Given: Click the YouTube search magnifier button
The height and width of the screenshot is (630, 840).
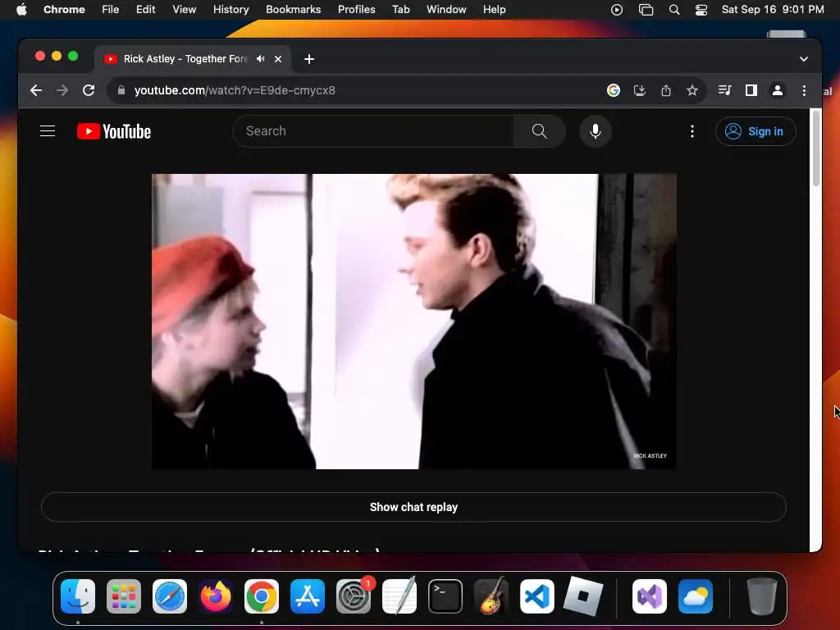Looking at the screenshot, I should click(540, 131).
